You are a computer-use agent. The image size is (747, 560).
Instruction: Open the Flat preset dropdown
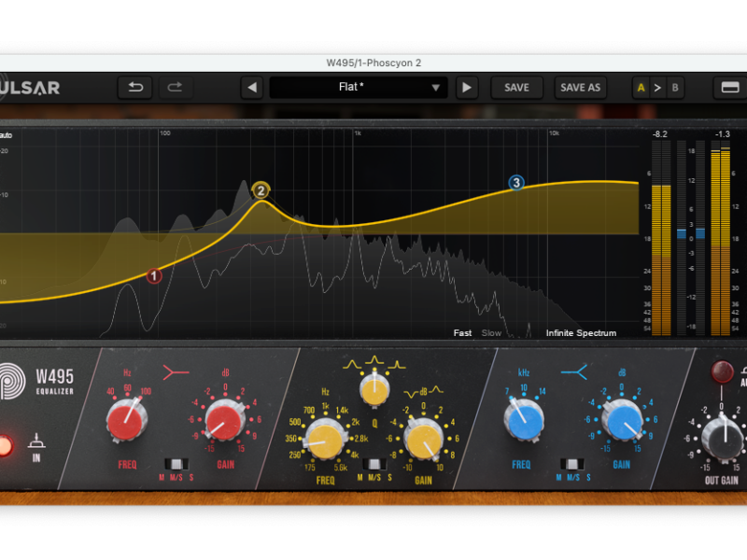pos(359,88)
